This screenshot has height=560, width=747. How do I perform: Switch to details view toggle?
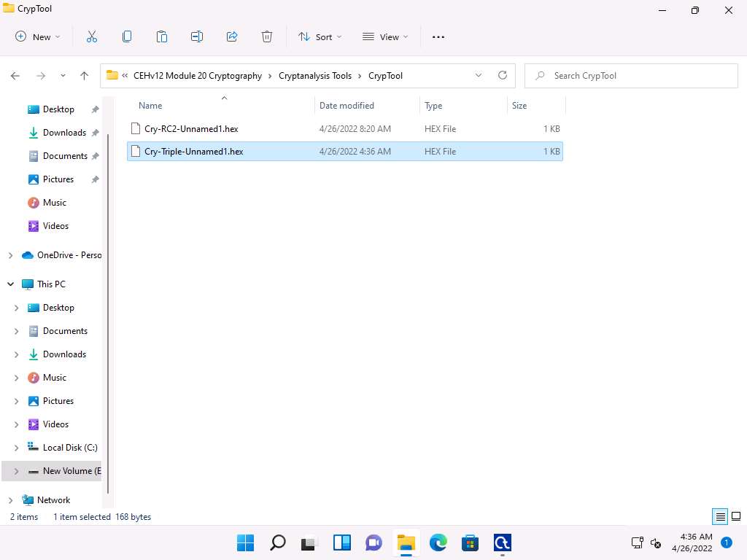[x=720, y=517]
